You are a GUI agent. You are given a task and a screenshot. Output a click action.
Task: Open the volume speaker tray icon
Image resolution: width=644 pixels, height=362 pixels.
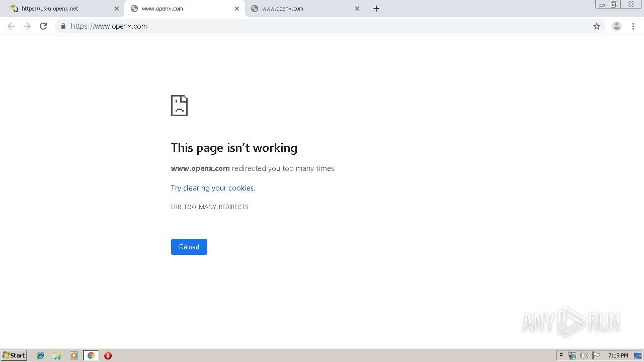pos(584,355)
